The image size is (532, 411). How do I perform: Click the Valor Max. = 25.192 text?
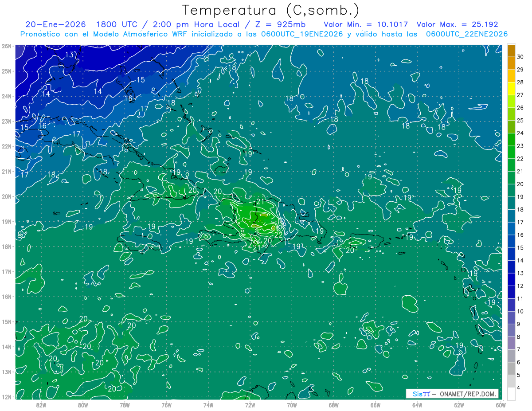point(458,24)
